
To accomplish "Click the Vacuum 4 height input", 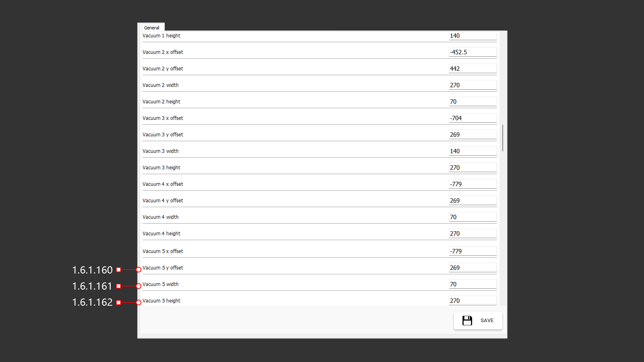I will (x=472, y=234).
